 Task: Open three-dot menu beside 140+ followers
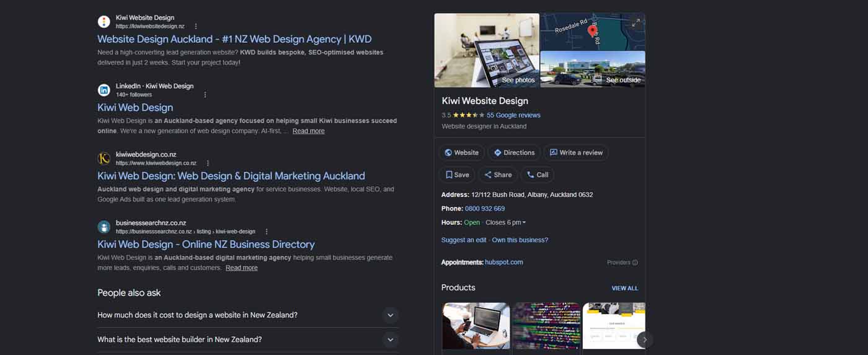click(x=205, y=95)
